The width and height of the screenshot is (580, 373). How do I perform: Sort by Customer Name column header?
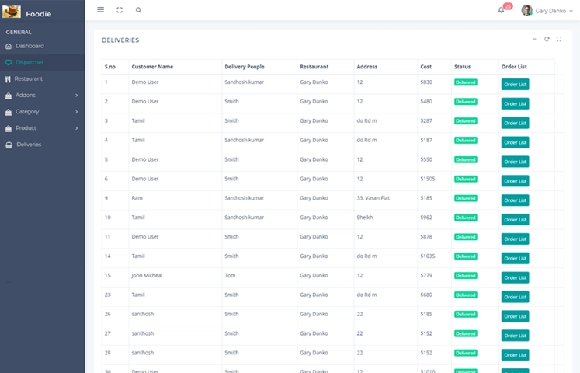click(x=152, y=67)
